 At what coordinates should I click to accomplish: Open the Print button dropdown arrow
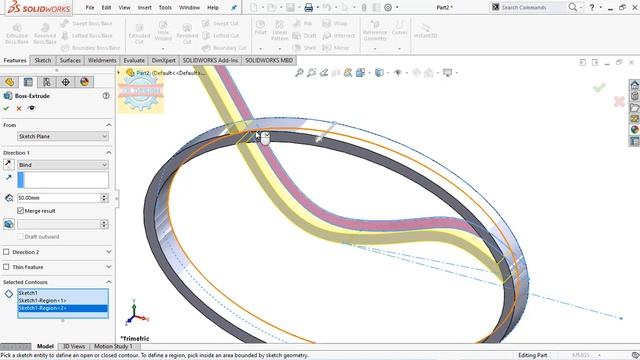[317, 8]
